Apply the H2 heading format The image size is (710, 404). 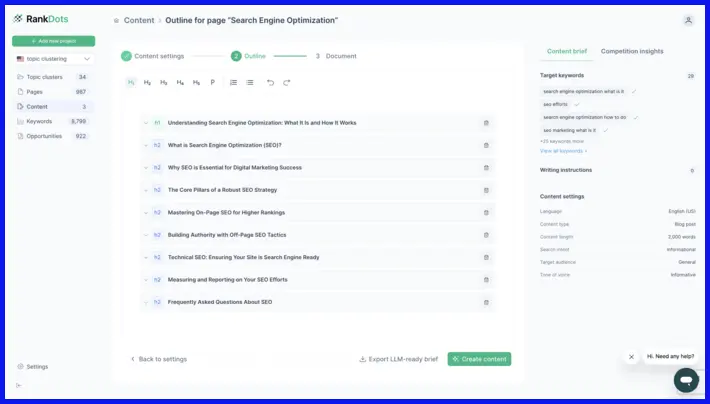[147, 82]
